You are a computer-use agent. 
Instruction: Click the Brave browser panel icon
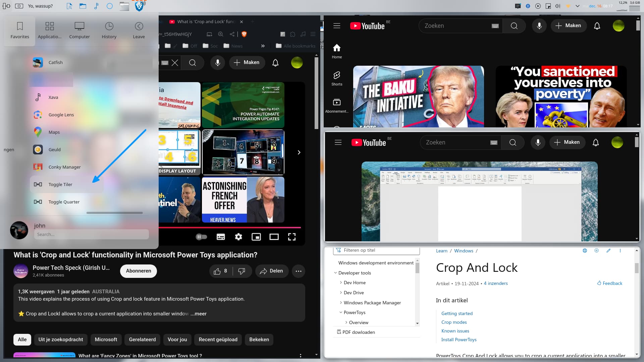pos(139,6)
